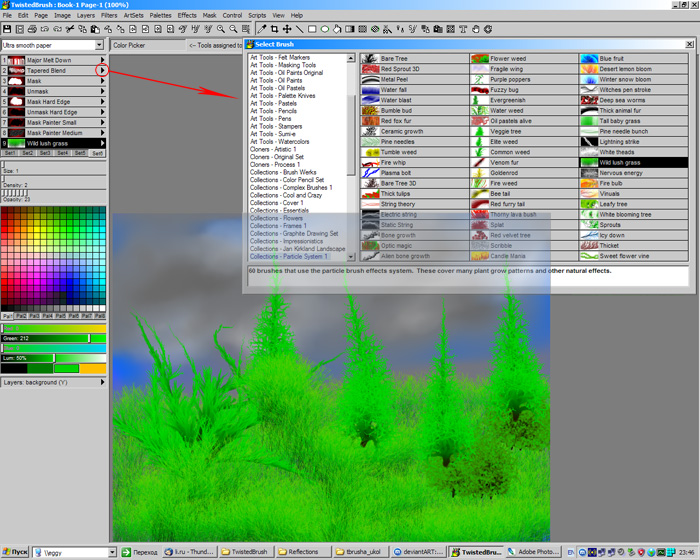Screen dimensions: 700x560
Task: Expand arrow next to Wild lush grass slot
Action: pyautogui.click(x=102, y=143)
